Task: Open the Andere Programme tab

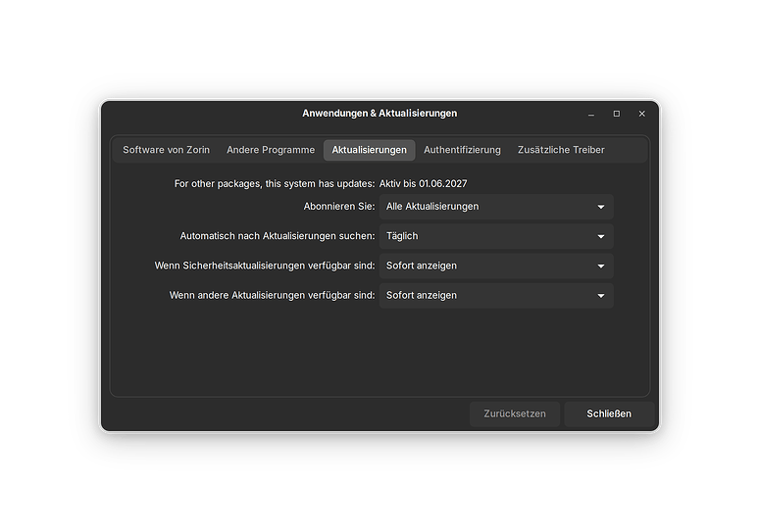Action: (x=271, y=150)
